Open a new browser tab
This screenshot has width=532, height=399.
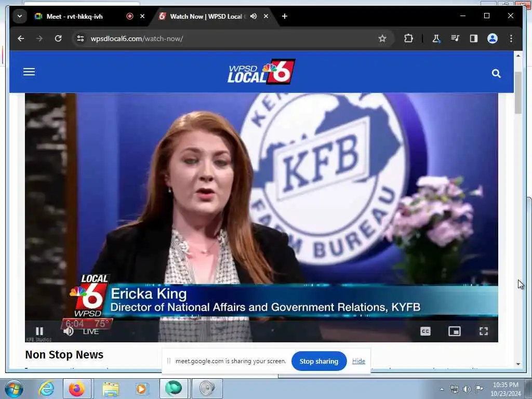coord(285,16)
